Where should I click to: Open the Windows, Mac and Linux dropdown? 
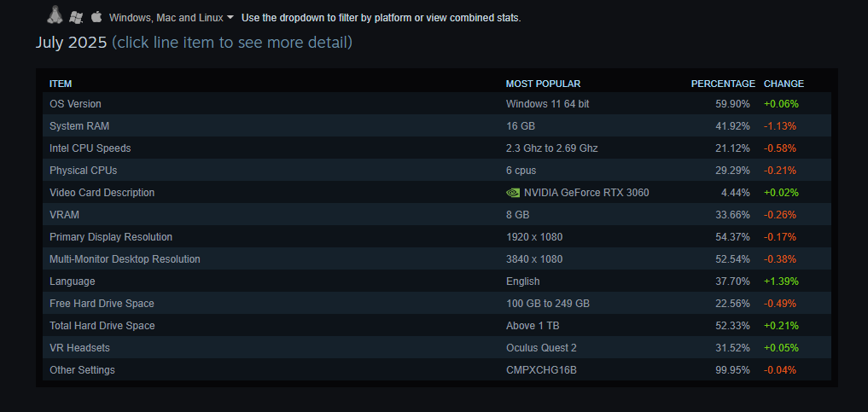(x=171, y=18)
